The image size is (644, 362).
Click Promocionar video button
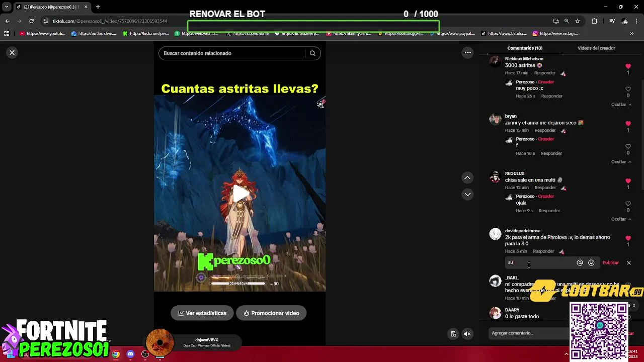coord(271,313)
